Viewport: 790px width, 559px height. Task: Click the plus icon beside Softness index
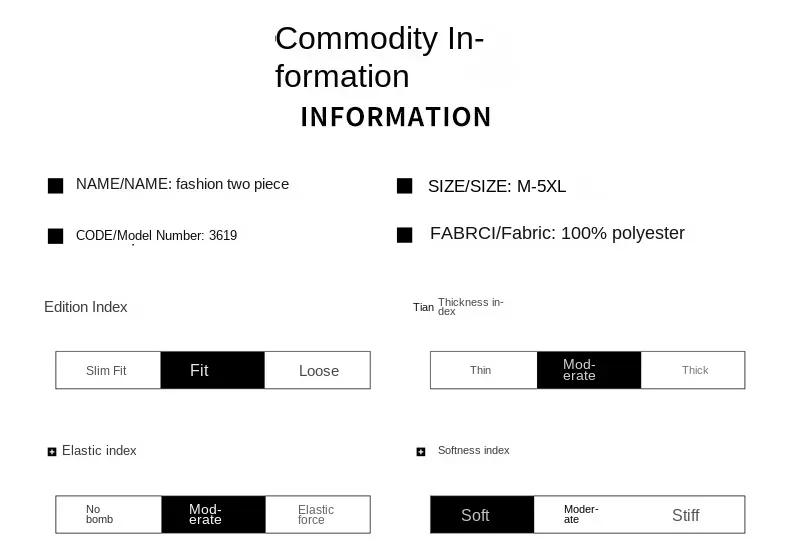[421, 452]
